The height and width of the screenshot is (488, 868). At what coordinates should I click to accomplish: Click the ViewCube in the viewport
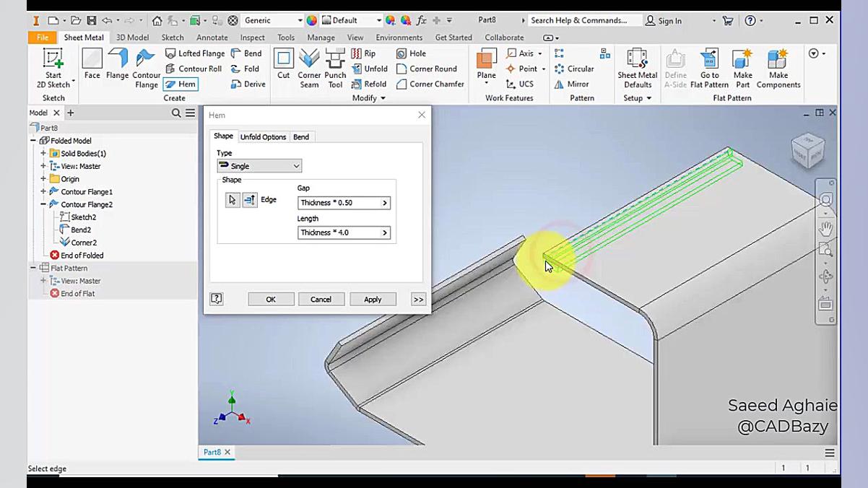point(807,151)
